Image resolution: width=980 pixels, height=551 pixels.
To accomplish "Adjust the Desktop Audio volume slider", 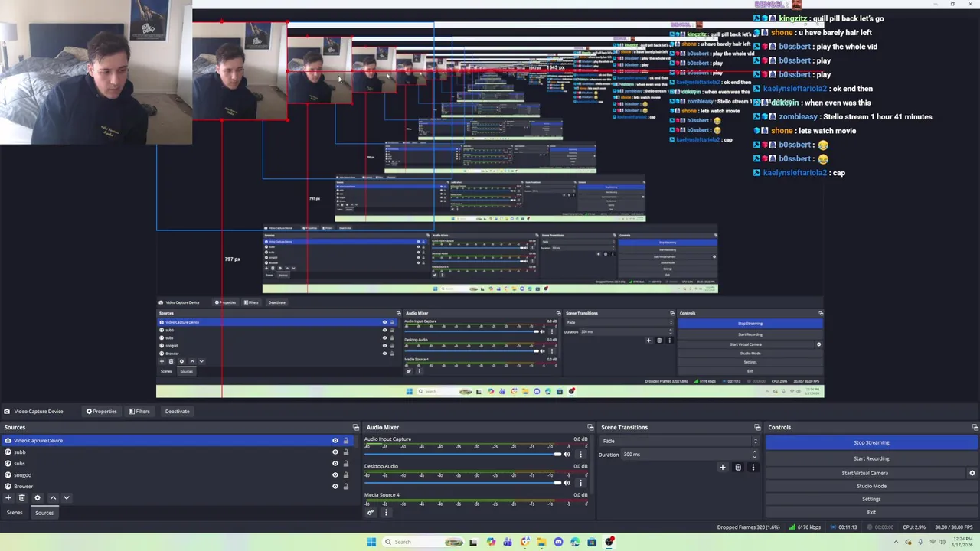I will [462, 482].
